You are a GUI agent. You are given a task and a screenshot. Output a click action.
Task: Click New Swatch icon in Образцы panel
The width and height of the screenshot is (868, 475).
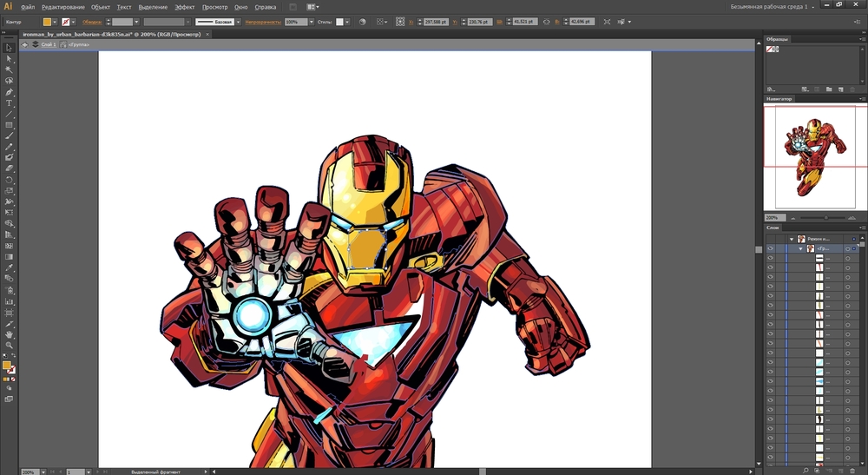(841, 89)
